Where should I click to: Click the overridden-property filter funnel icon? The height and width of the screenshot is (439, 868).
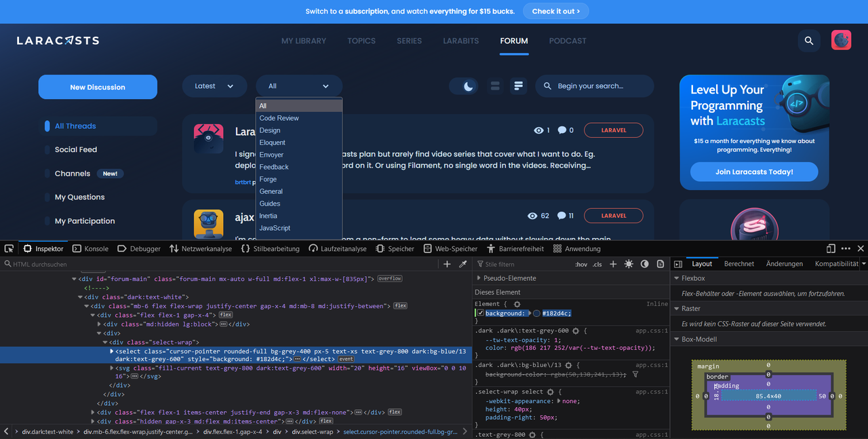pos(635,374)
